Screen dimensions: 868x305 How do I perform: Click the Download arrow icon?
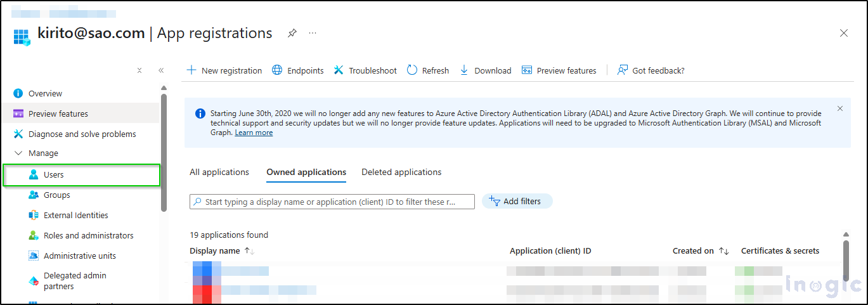(x=464, y=70)
